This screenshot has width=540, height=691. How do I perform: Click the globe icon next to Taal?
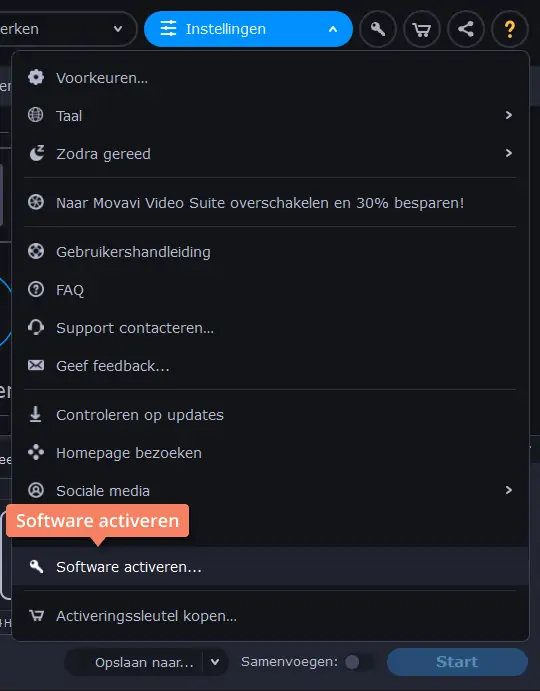pos(36,115)
